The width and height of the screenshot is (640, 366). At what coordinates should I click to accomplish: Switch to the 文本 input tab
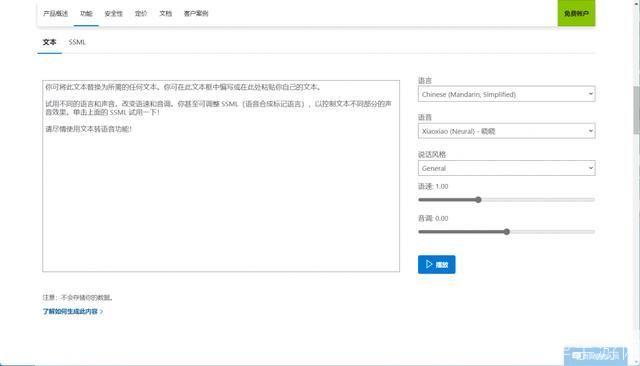[x=49, y=42]
